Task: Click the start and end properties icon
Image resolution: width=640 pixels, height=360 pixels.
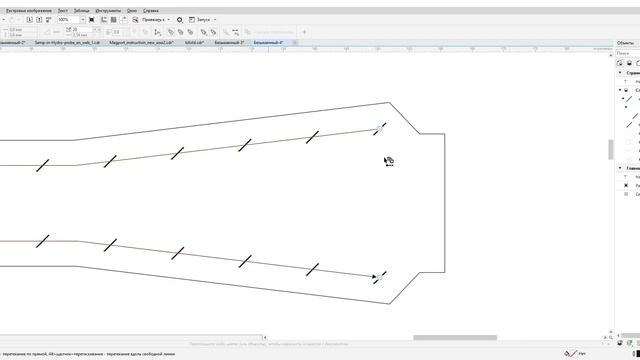Action: click(x=236, y=32)
